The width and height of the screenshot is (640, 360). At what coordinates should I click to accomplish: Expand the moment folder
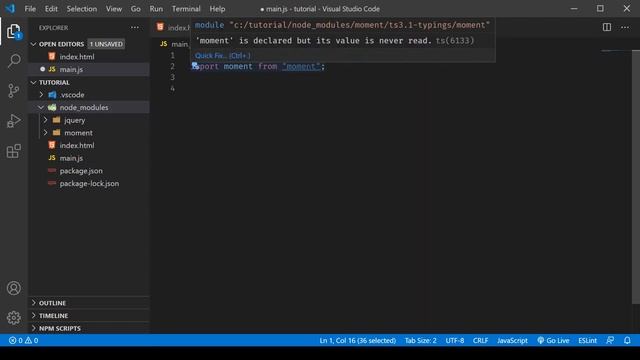45,133
